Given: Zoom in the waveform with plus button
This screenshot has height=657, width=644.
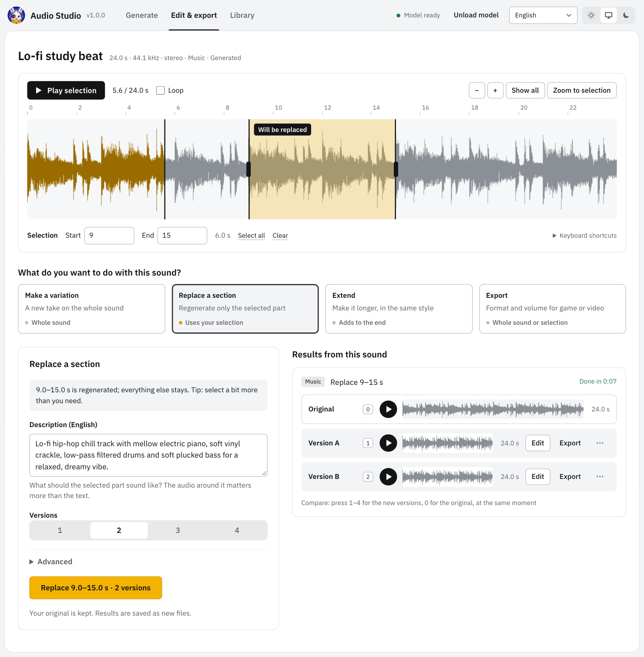Looking at the screenshot, I should (x=495, y=91).
